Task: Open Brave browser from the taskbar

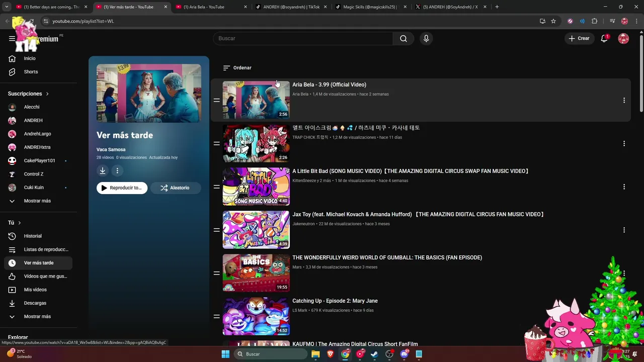Action: [x=331, y=354]
